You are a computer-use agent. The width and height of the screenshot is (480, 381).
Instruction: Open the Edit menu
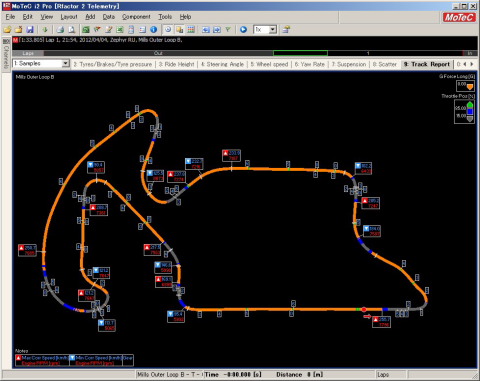(x=27, y=17)
